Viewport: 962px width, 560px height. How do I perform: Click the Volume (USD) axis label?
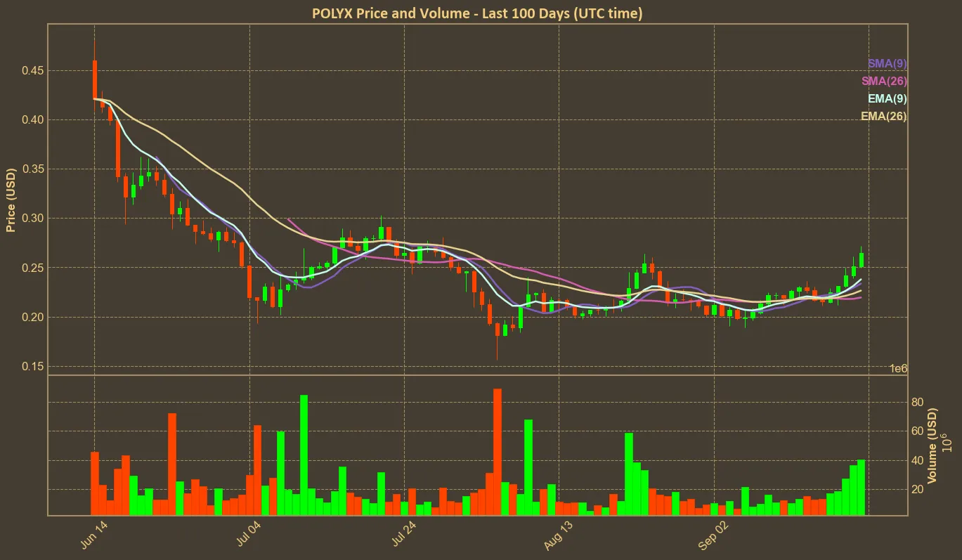932,445
